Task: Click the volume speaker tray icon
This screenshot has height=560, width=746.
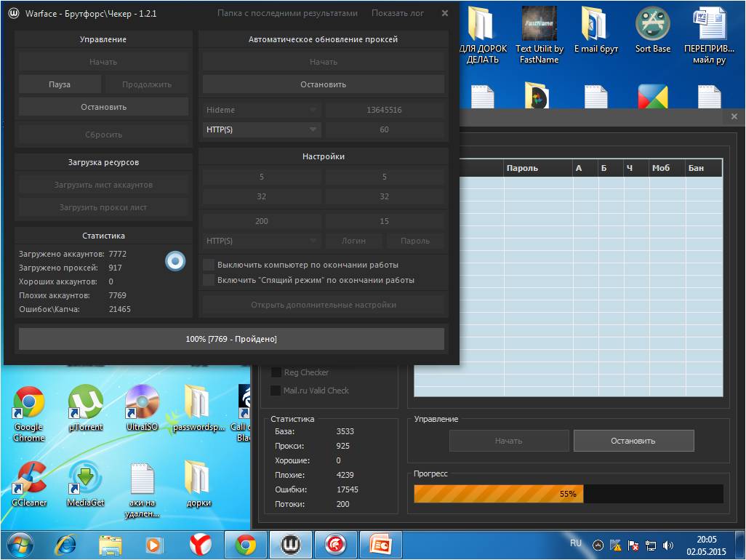Action: pos(668,545)
